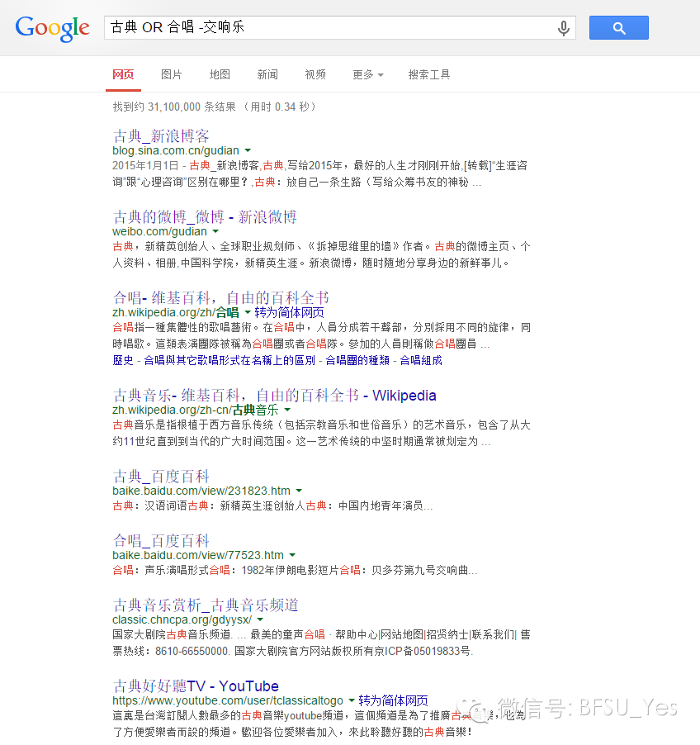The width and height of the screenshot is (700, 745).
Task: Click the weibo.com/gudian URL text
Action: coord(159,231)
